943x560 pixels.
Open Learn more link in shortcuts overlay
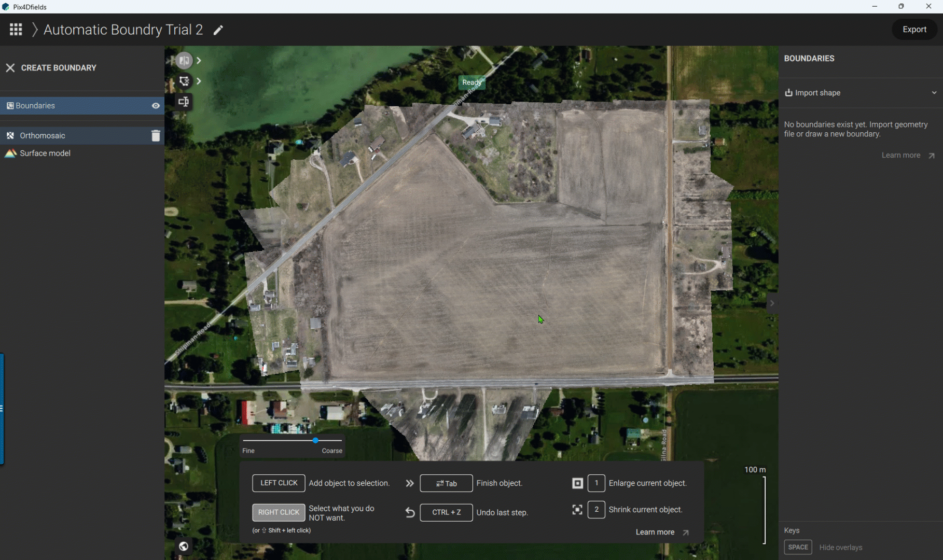click(662, 533)
